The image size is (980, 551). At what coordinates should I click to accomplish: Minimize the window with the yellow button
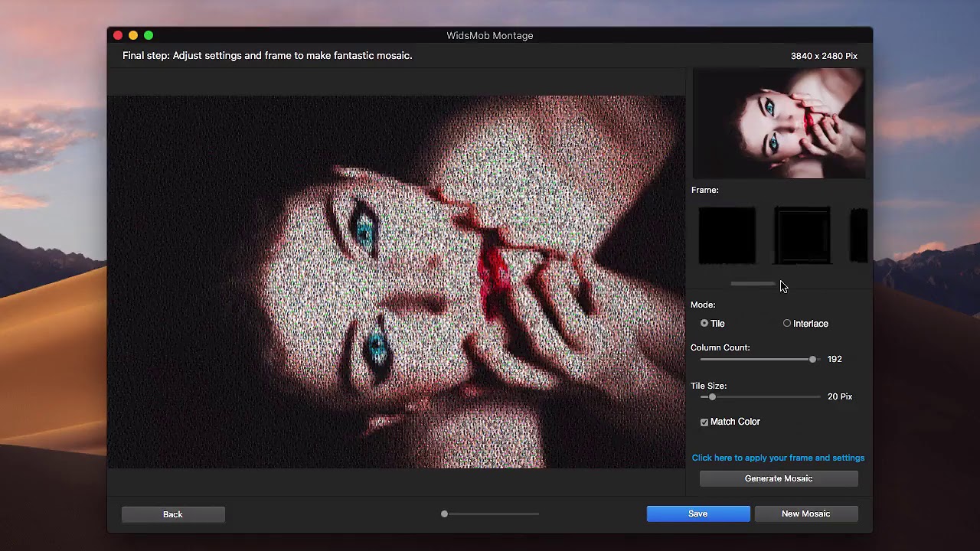tap(133, 35)
